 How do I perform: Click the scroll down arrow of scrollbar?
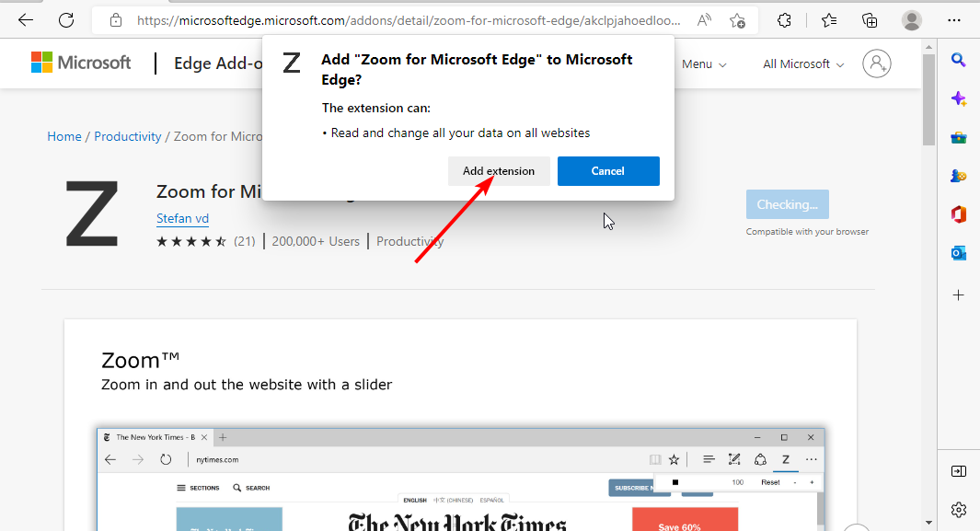(x=928, y=522)
